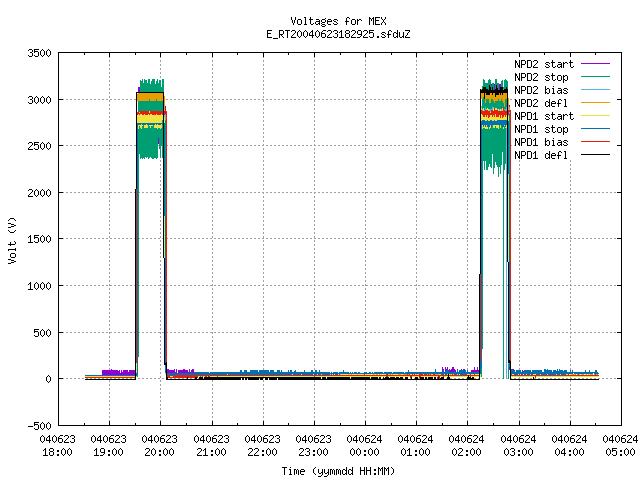
Task: Click the 040623 18:00 time label
Action: pyautogui.click(x=58, y=446)
